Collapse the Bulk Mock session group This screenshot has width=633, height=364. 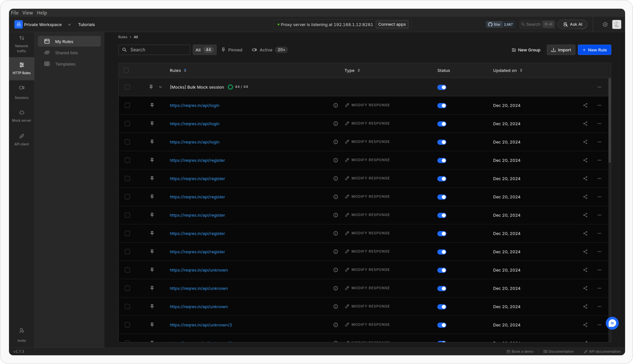pos(160,87)
